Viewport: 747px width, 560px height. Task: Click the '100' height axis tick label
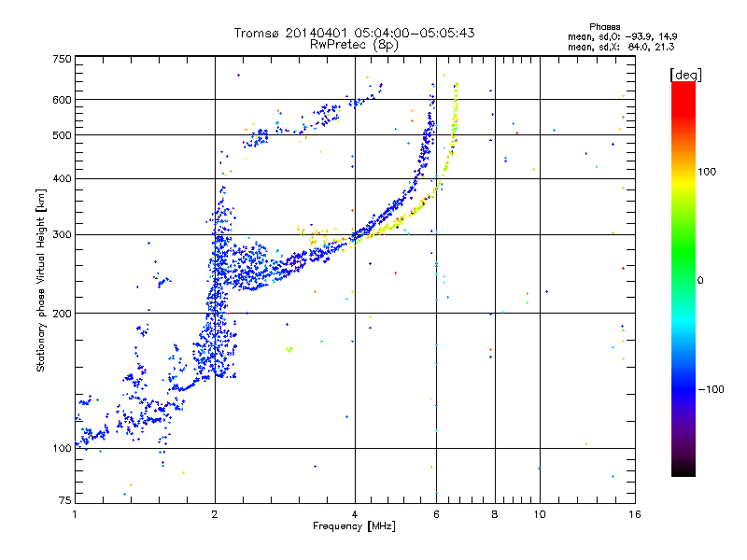click(62, 449)
